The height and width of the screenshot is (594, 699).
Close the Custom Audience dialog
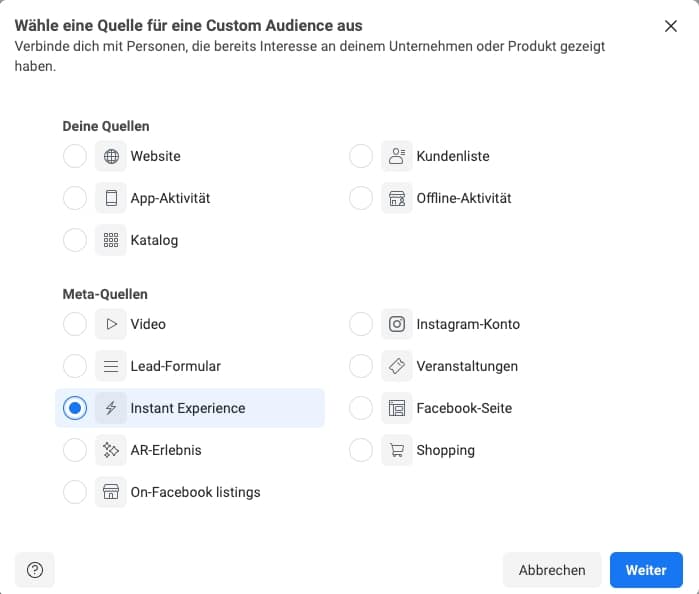tap(671, 26)
